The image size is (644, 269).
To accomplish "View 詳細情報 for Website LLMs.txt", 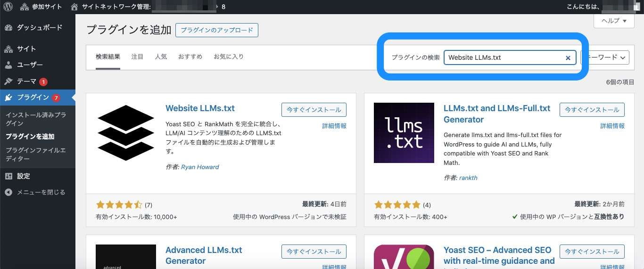I will tap(334, 126).
